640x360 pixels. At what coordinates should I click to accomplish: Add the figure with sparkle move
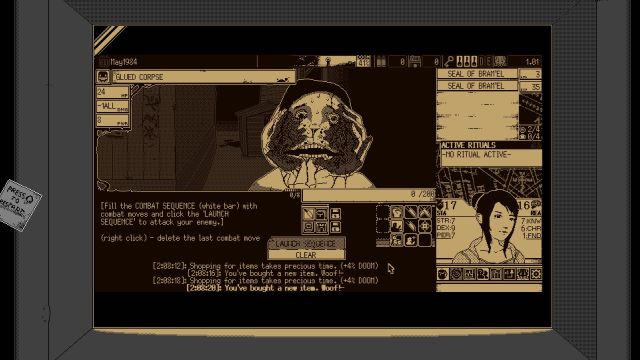411,240
